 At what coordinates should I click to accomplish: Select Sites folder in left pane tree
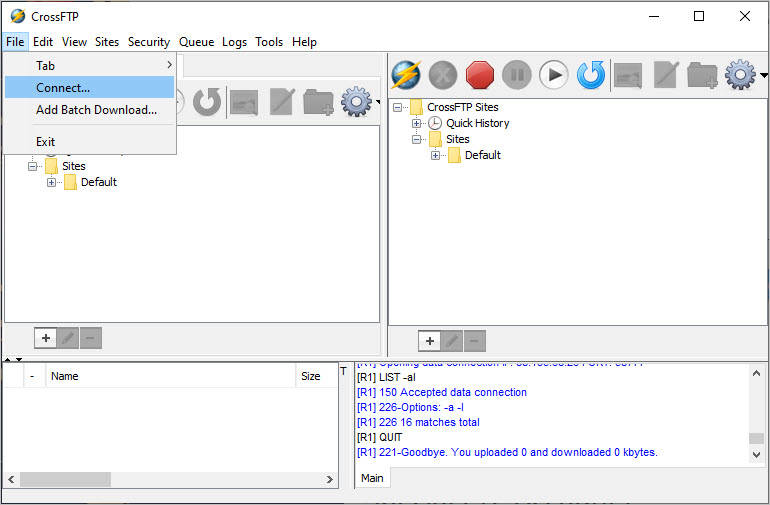[x=73, y=166]
